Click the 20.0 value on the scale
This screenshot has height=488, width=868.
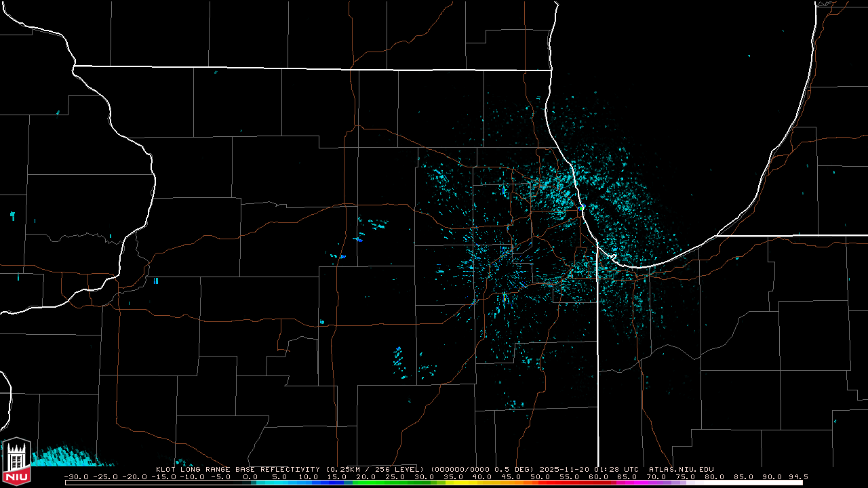[x=366, y=476]
